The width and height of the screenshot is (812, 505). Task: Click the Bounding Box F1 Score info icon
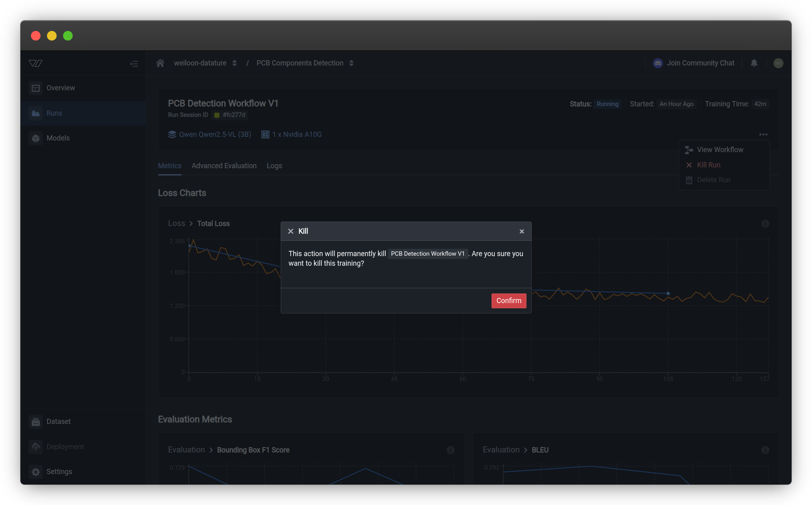tap(450, 450)
